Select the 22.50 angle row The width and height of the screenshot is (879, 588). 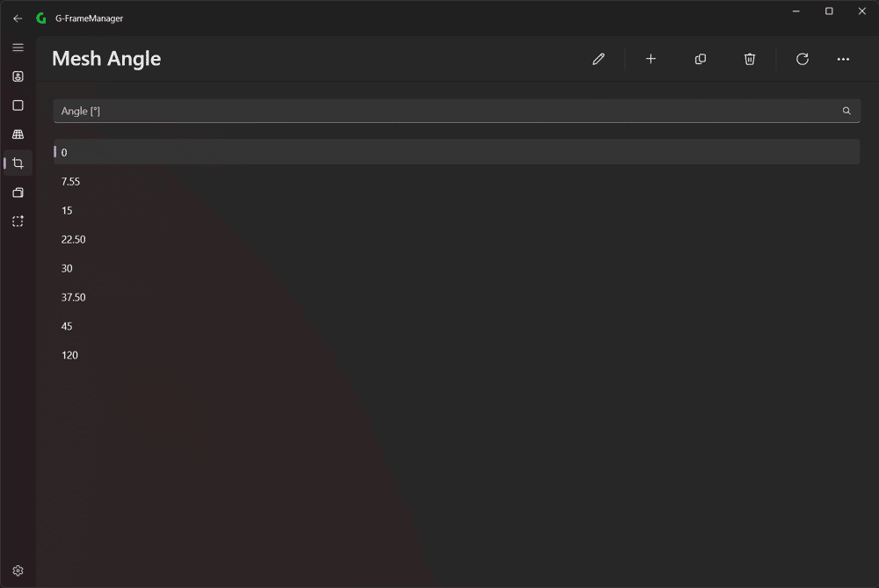[x=456, y=239]
